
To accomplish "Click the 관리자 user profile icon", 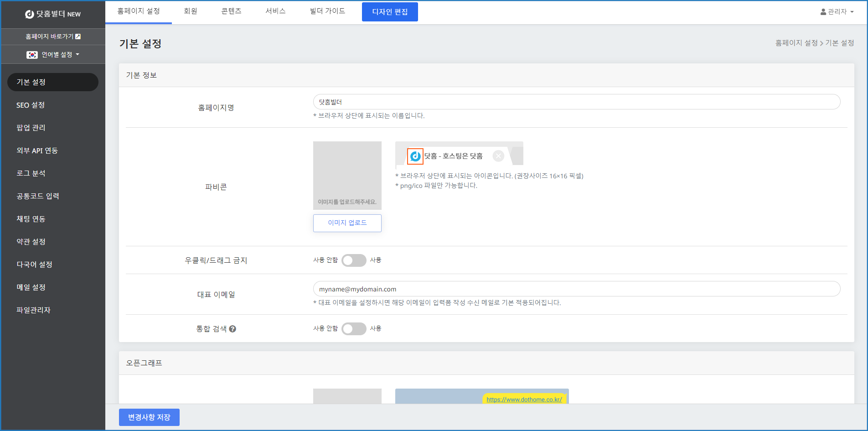I will click(823, 12).
